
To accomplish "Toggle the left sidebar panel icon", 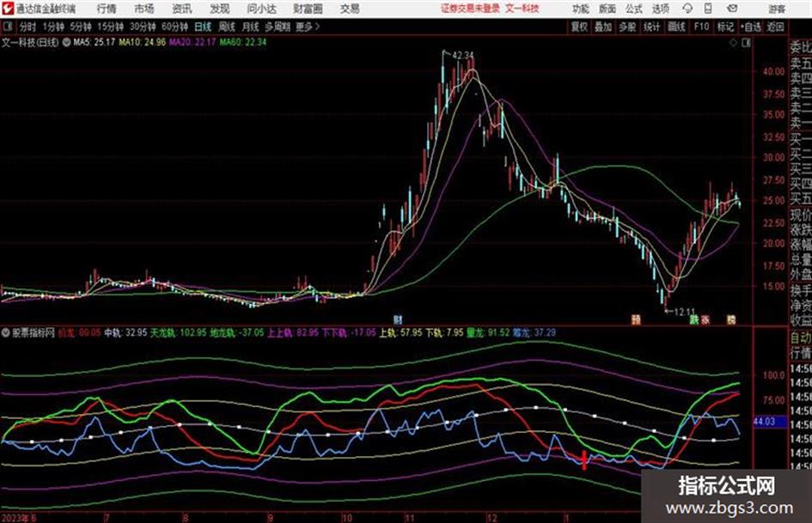I will (x=7, y=27).
